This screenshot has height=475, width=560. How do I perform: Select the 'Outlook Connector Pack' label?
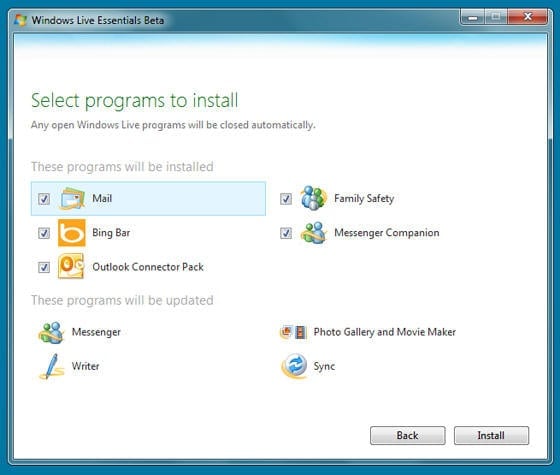point(148,267)
